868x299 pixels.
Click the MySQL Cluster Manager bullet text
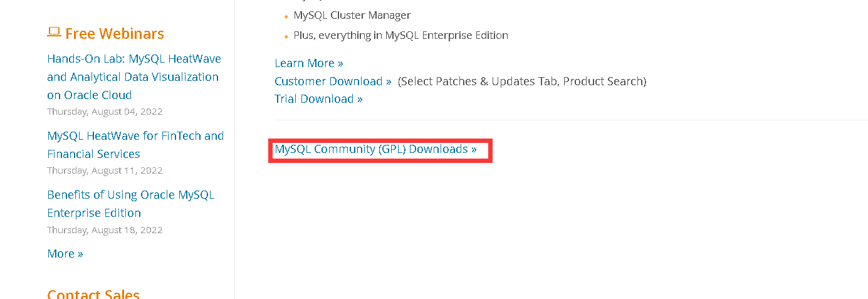point(352,15)
